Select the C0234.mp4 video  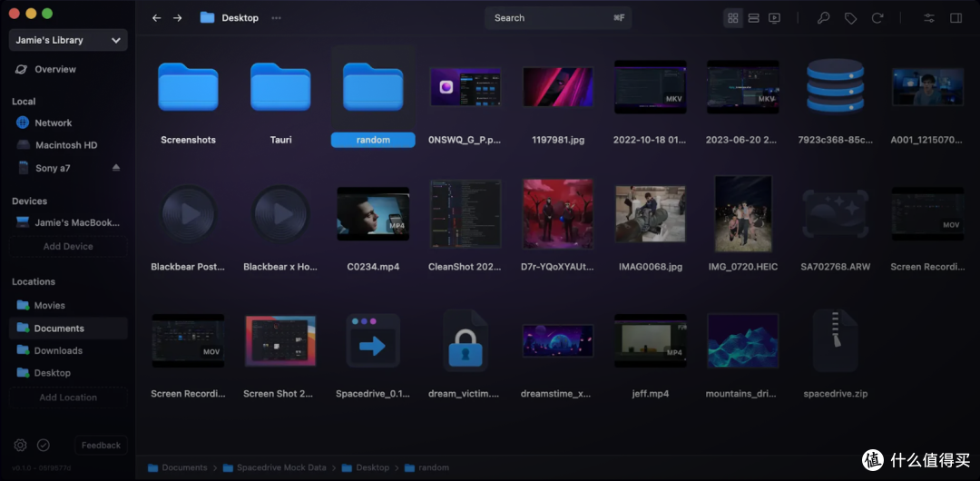tap(373, 214)
